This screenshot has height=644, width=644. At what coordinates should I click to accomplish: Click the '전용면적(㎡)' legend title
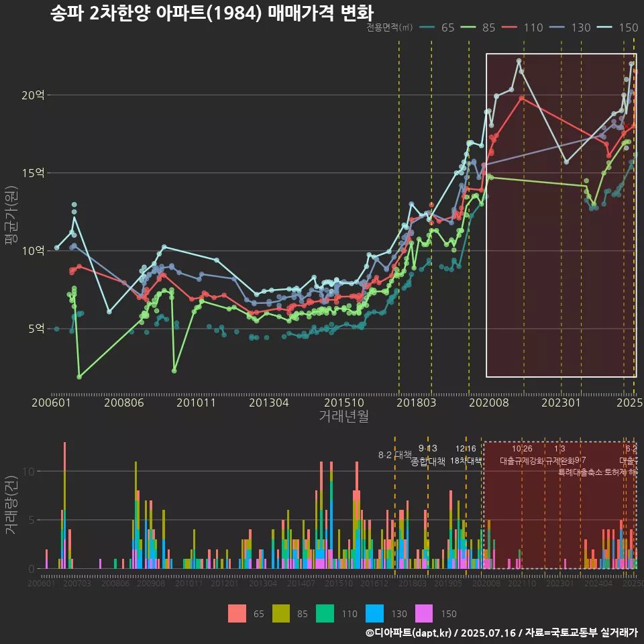pyautogui.click(x=389, y=28)
